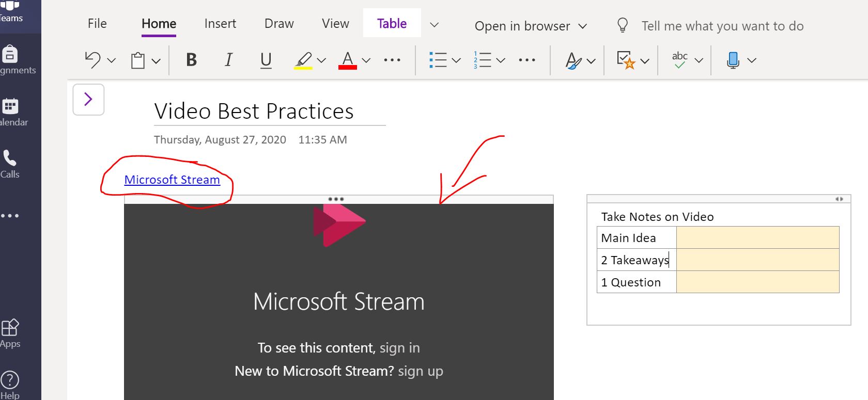Click the empty cell beside 2 Takeaways

pos(757,260)
